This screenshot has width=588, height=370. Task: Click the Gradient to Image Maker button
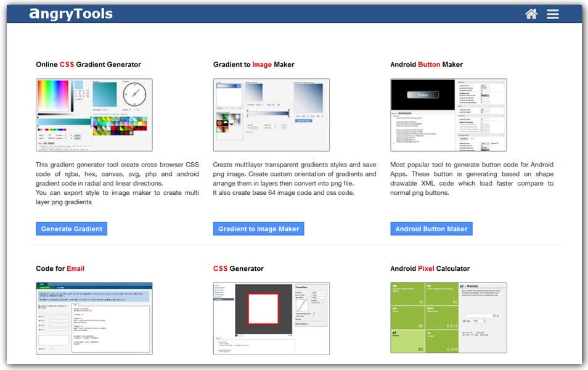click(258, 228)
